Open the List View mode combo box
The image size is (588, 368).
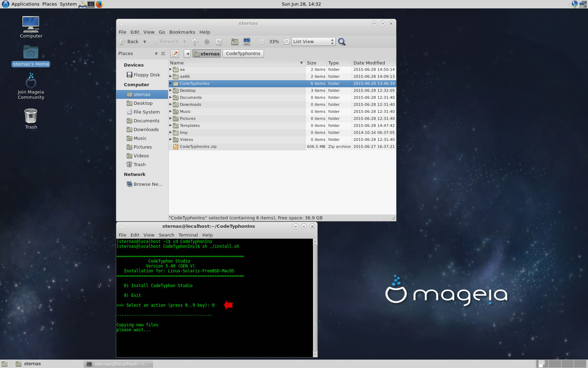pos(313,42)
